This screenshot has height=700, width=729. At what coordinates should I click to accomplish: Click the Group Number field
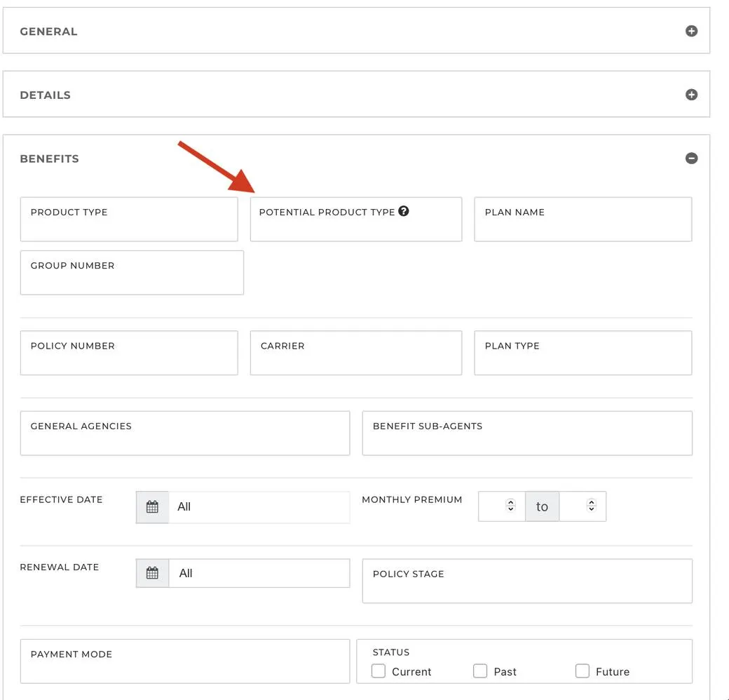point(132,273)
